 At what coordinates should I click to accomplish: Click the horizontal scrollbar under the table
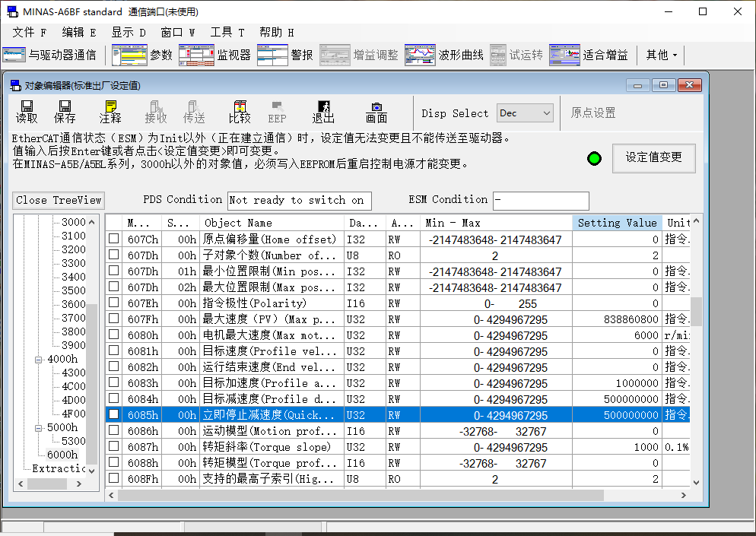click(x=357, y=495)
